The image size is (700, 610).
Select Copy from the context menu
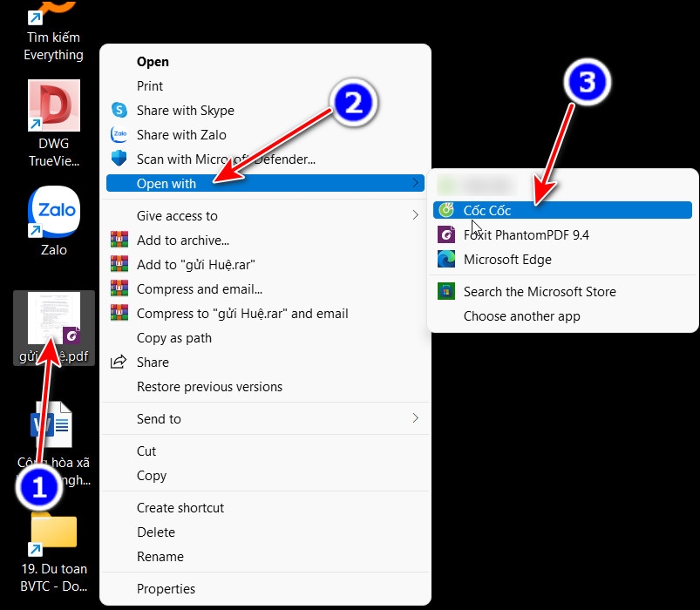(265, 475)
